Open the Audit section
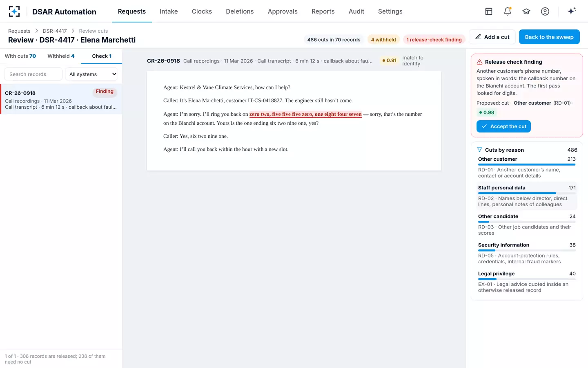The image size is (588, 368). point(356,11)
